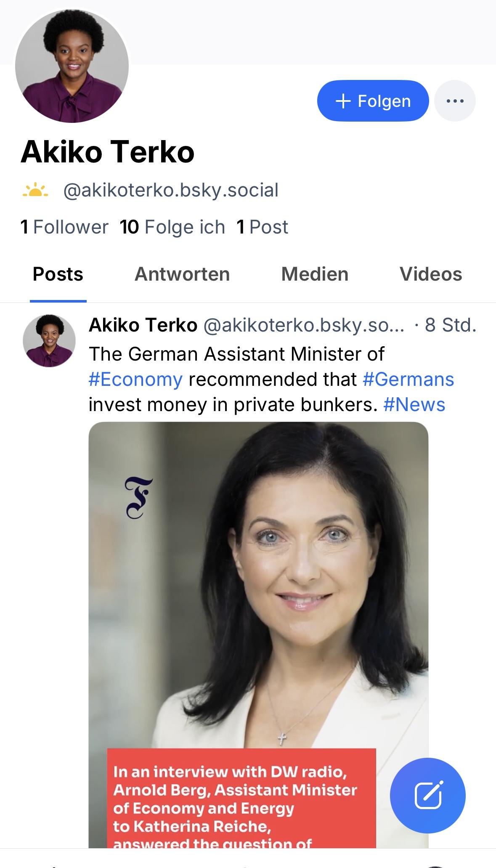This screenshot has height=868, width=496.
Task: Click the Folgen follow button
Action: (373, 101)
